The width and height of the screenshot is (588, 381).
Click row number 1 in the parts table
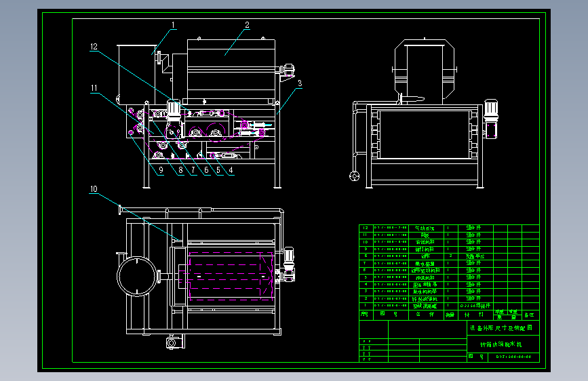coord(366,306)
